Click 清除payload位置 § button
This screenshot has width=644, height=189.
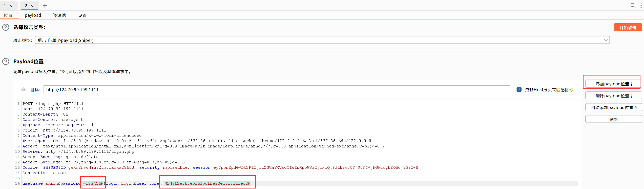click(613, 96)
